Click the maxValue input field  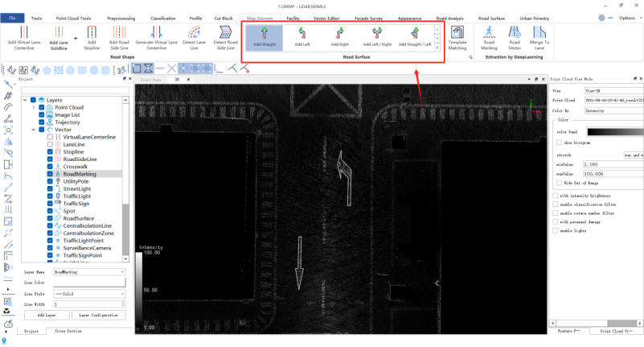pos(613,174)
